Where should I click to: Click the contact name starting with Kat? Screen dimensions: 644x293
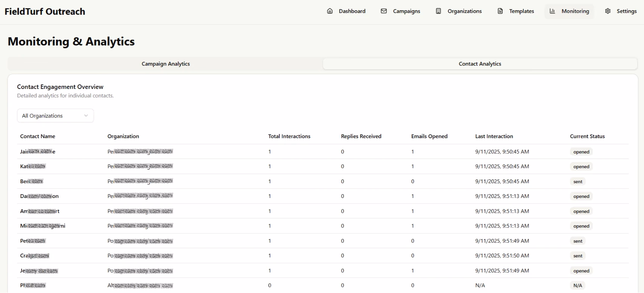[33, 167]
